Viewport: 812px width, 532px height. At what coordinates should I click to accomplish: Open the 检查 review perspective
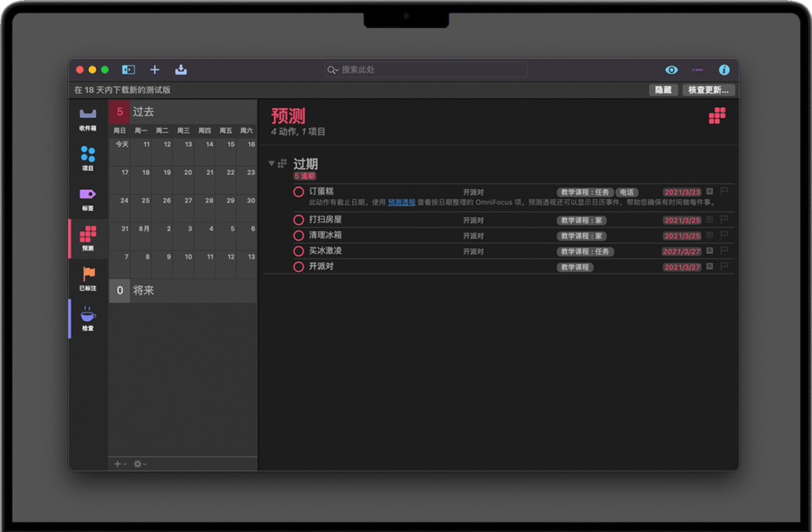pyautogui.click(x=87, y=319)
